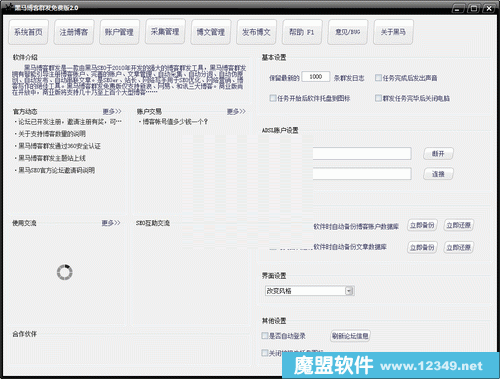Open 采集管理 tab
This screenshot has height=379, width=500.
(165, 32)
